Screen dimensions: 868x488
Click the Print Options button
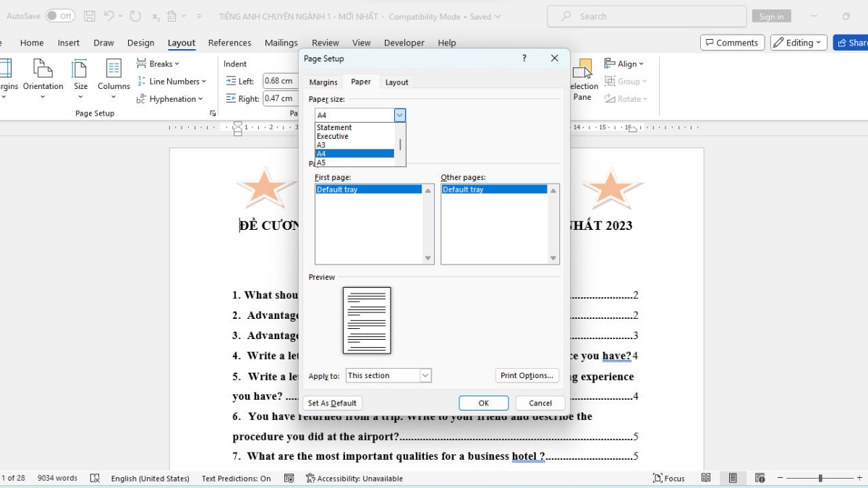point(527,375)
